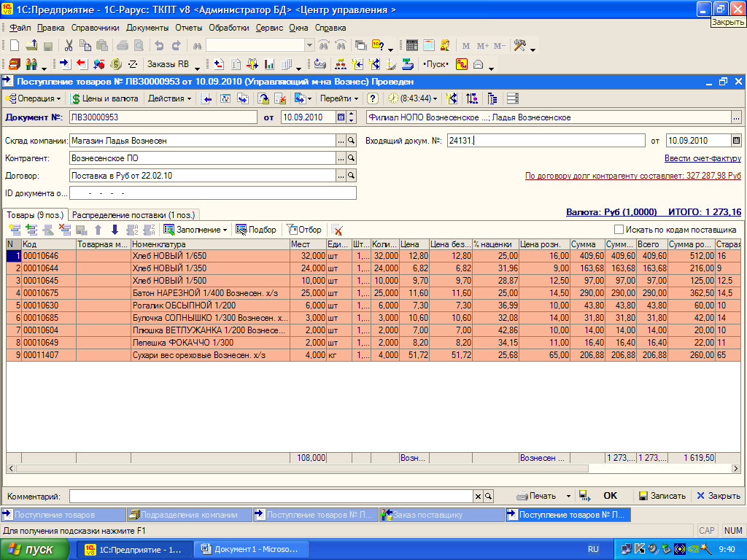This screenshot has height=560, width=747.
Task: Click the delete row red cross icon
Action: pos(64,230)
